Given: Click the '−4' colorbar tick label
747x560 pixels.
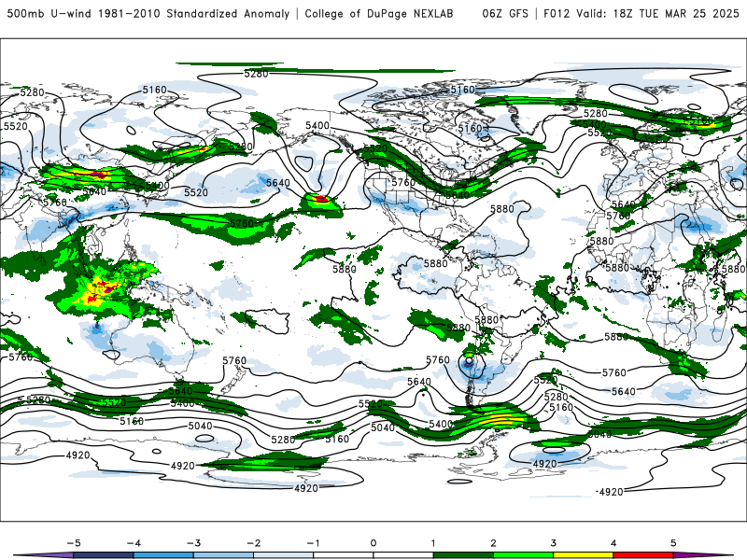Looking at the screenshot, I should [134, 543].
